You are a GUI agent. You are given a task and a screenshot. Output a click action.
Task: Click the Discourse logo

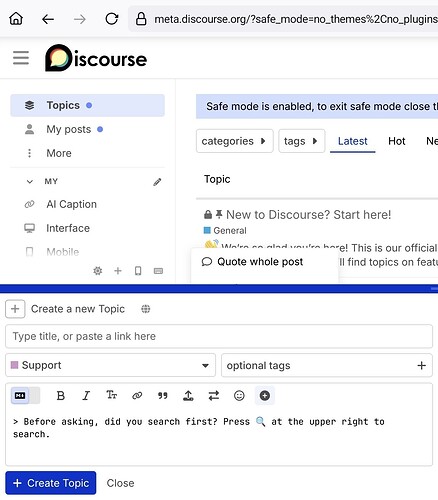(x=96, y=58)
